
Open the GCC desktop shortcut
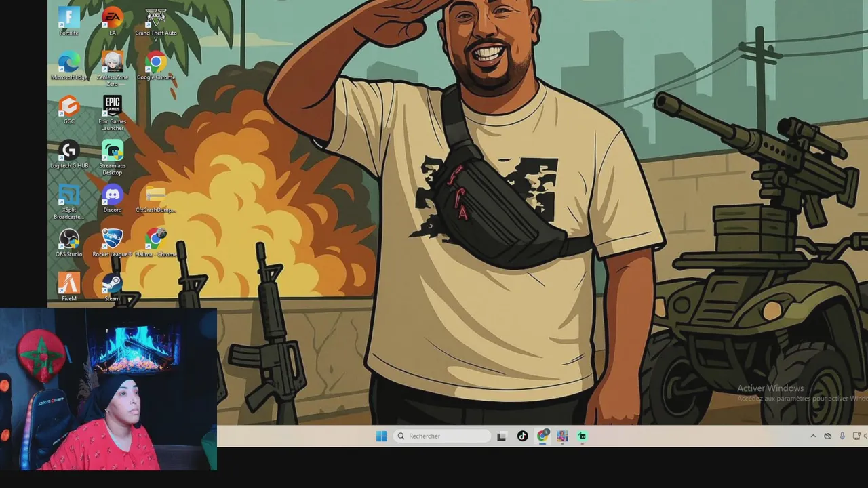(x=68, y=109)
